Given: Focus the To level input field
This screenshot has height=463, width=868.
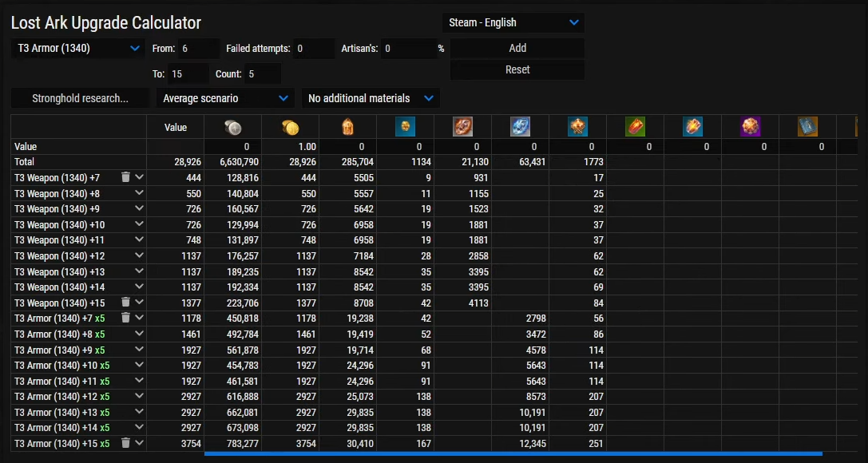Looking at the screenshot, I should click(x=188, y=73).
